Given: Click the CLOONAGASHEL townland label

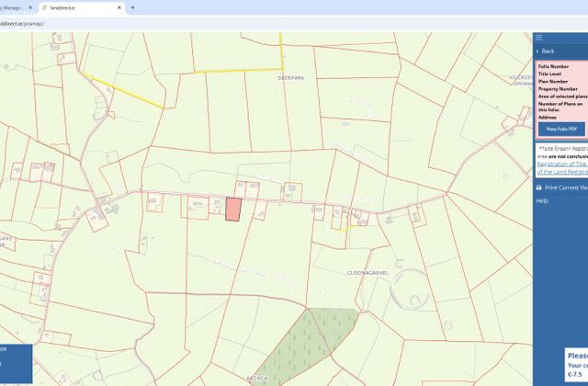Looking at the screenshot, I should point(367,273).
